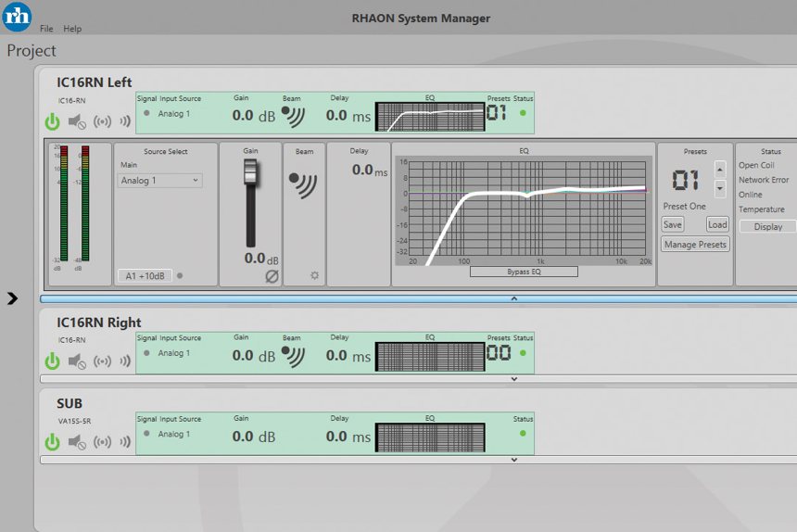Open beam settings gear icon
This screenshot has height=532, width=797.
point(315,275)
